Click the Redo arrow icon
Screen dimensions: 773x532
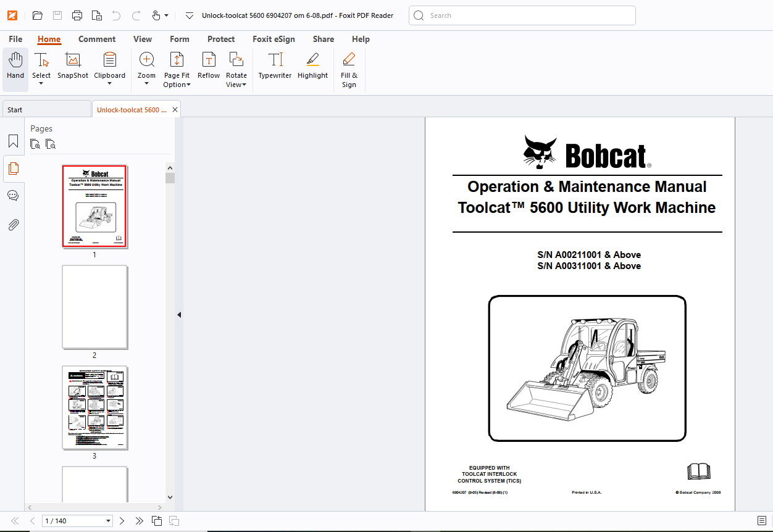(x=136, y=15)
